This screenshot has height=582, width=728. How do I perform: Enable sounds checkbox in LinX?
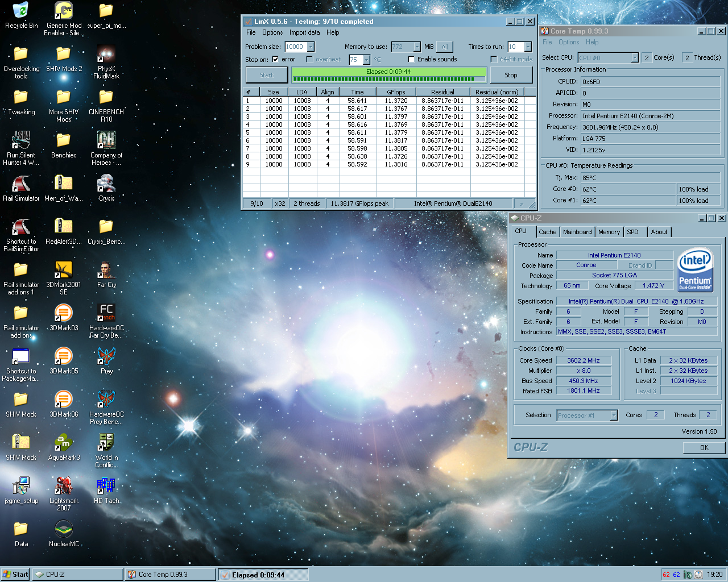tap(411, 59)
